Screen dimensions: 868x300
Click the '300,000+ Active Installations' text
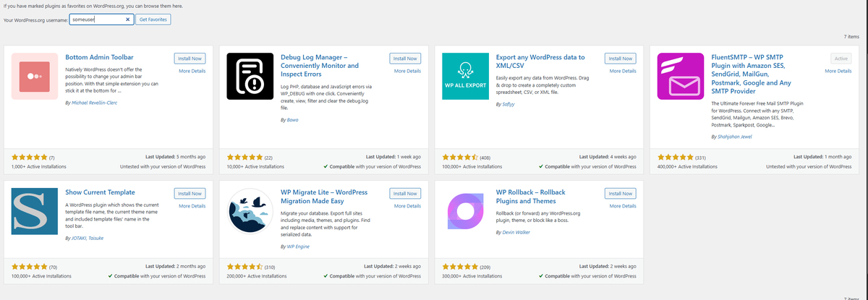coord(472,276)
